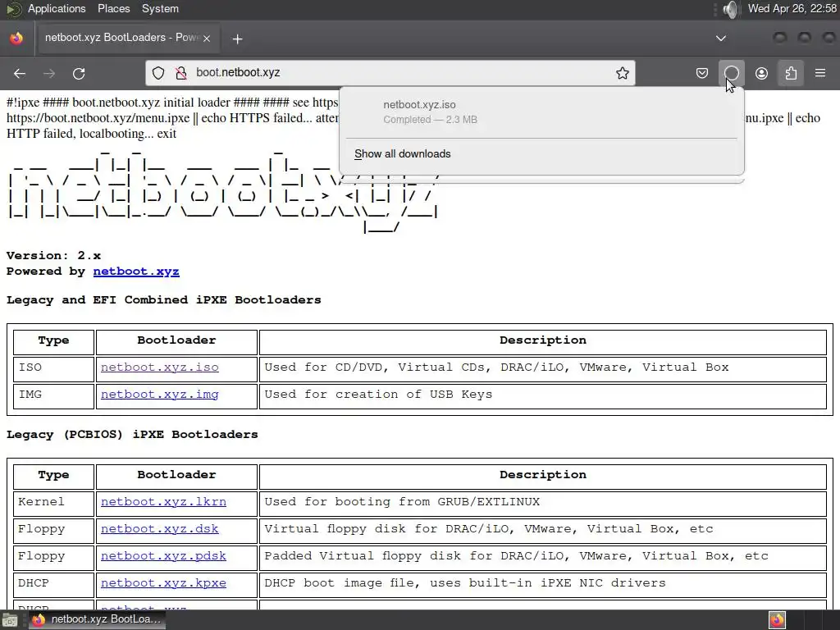Click the DHCP type cell beside netboot.xyz.kpxe
Image resolution: width=840 pixels, height=630 pixels.
click(53, 583)
